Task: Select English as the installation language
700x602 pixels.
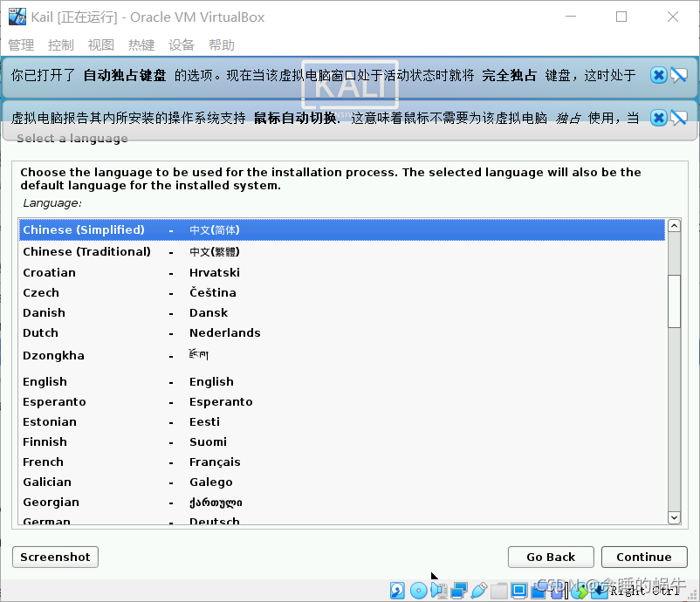Action: (342, 382)
